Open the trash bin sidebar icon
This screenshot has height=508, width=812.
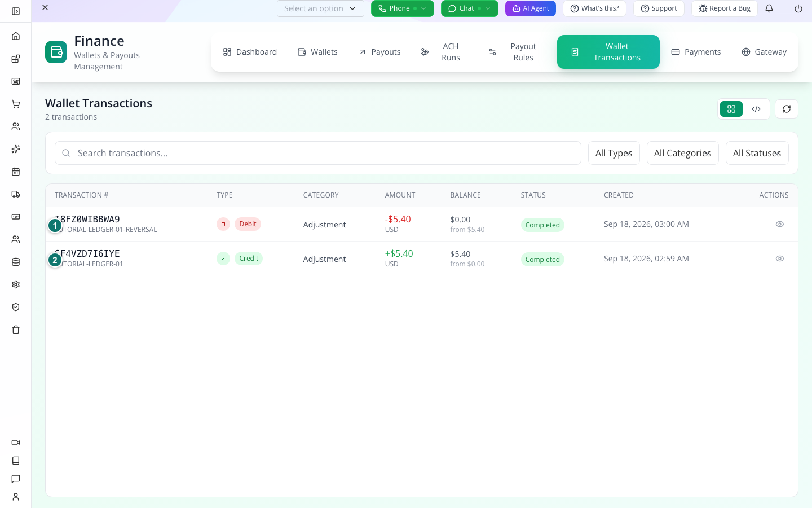tap(16, 330)
